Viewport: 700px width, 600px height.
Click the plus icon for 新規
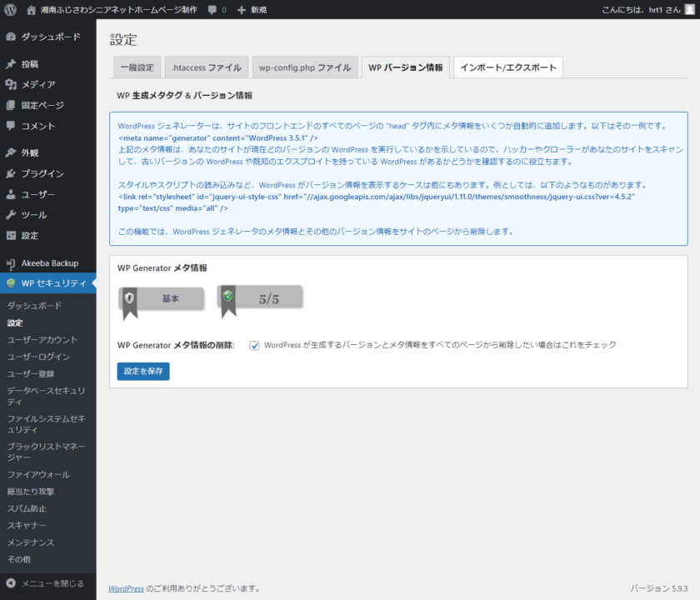pyautogui.click(x=242, y=10)
